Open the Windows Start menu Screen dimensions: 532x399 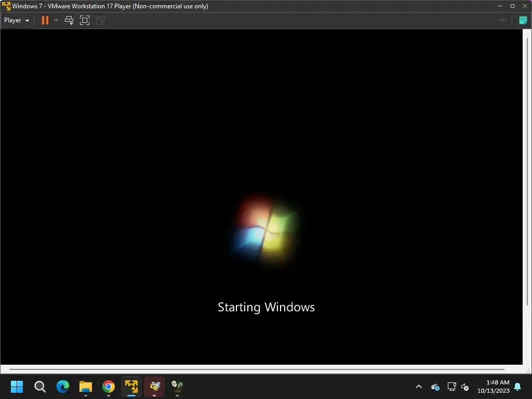coord(17,387)
